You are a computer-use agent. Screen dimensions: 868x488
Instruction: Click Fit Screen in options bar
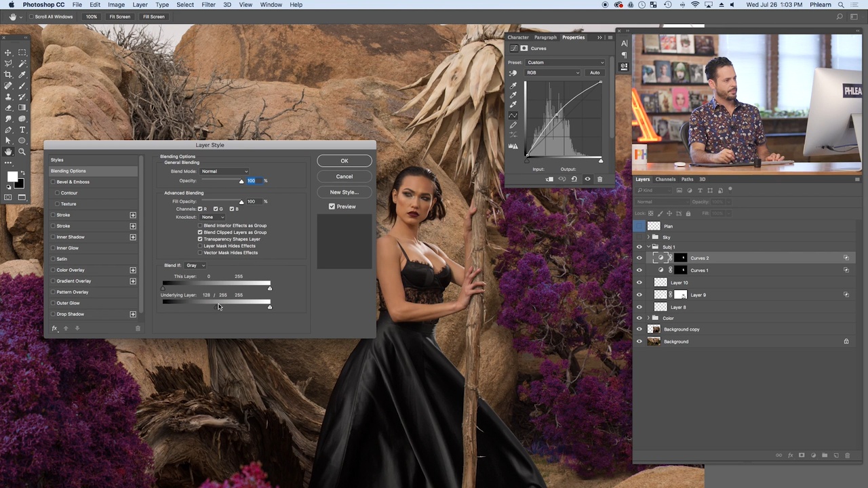(119, 16)
